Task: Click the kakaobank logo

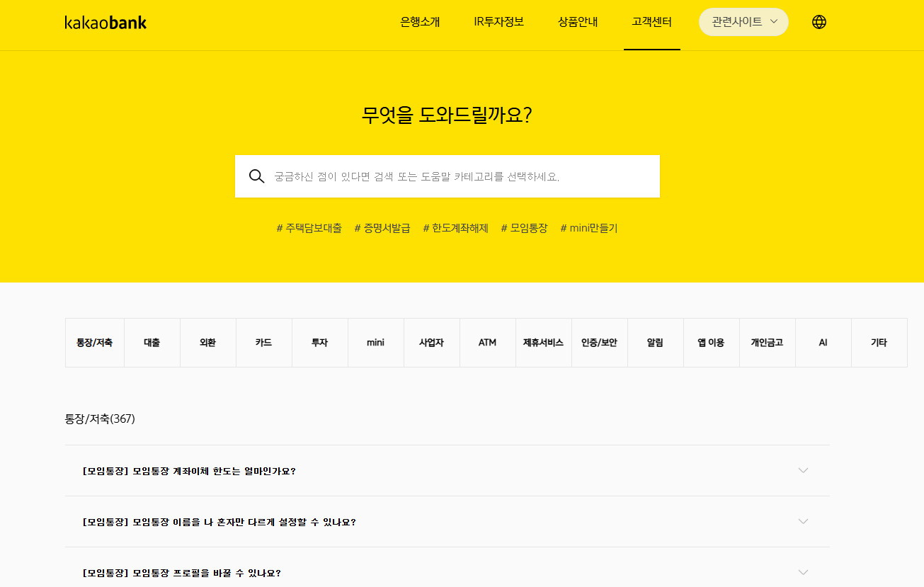Action: [105, 23]
